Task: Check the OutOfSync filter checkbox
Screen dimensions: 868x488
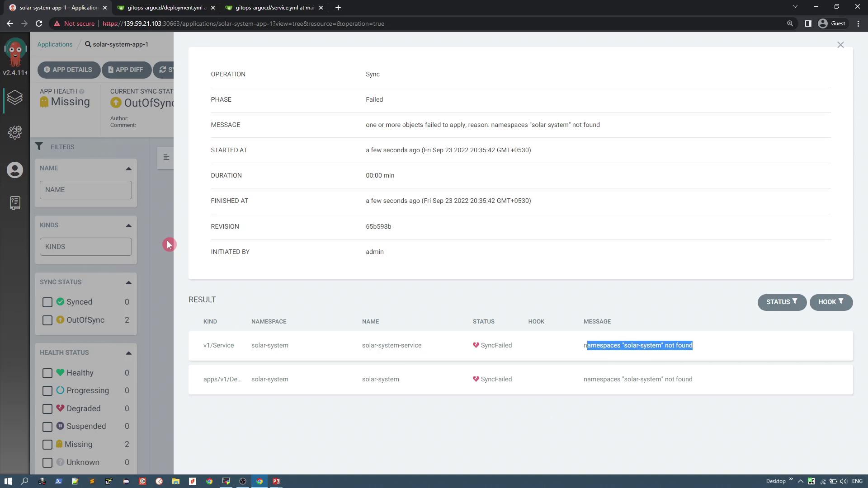Action: [x=47, y=320]
